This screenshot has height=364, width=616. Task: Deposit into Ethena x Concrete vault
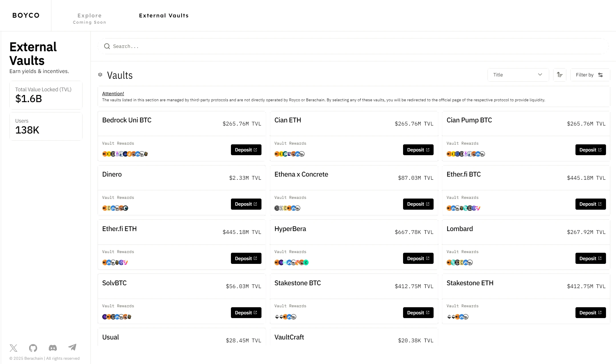[418, 204]
